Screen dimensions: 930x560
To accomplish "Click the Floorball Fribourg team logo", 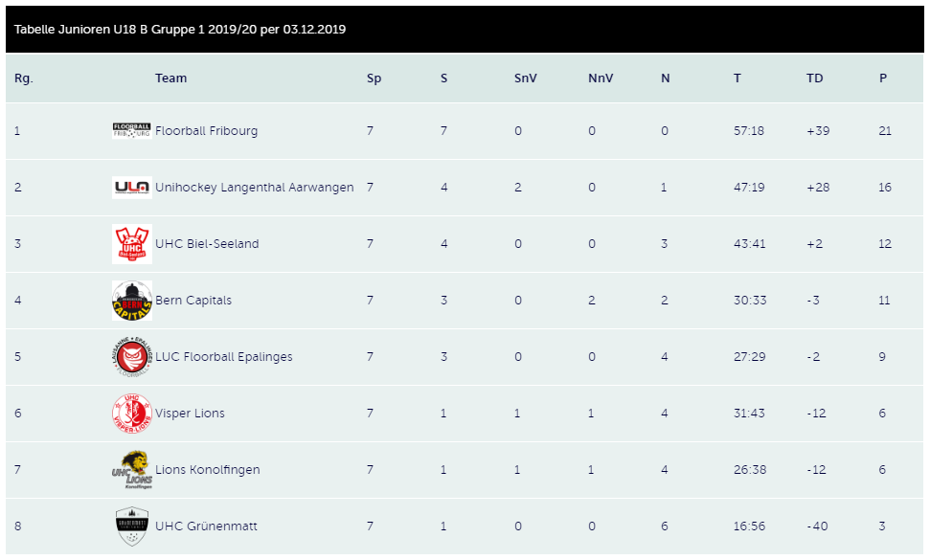I will [x=131, y=130].
